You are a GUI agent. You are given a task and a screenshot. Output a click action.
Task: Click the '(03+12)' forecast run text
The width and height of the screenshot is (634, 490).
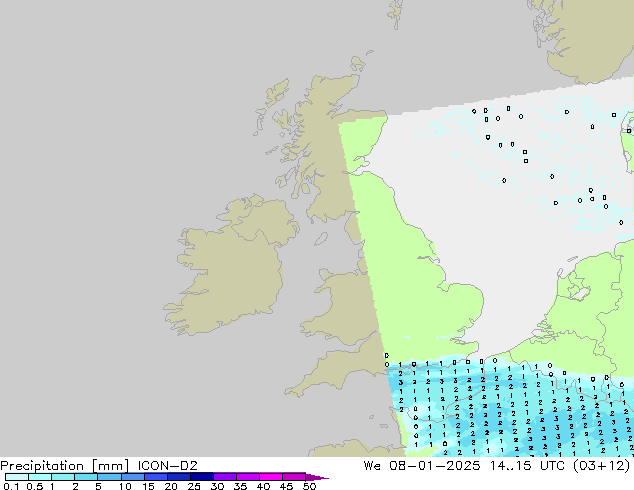click(x=602, y=466)
